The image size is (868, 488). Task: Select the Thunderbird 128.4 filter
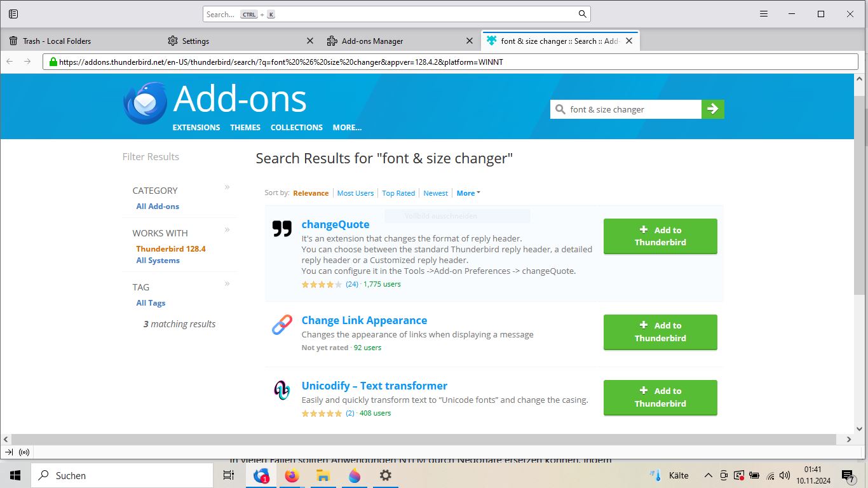point(171,249)
